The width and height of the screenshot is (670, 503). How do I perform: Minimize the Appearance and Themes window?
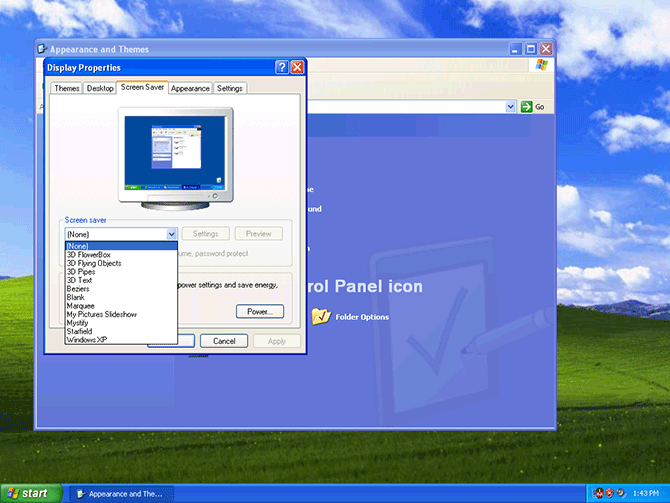point(515,49)
